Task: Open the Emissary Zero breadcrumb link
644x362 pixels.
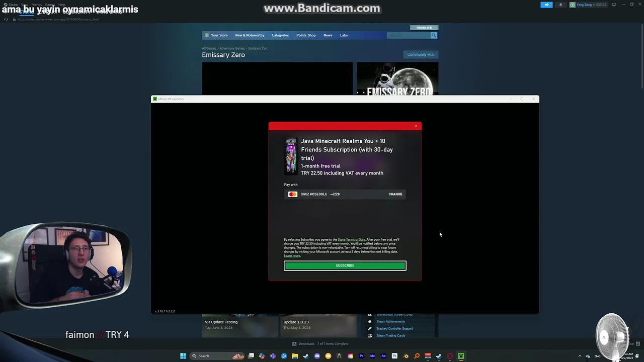Action: 258,48
